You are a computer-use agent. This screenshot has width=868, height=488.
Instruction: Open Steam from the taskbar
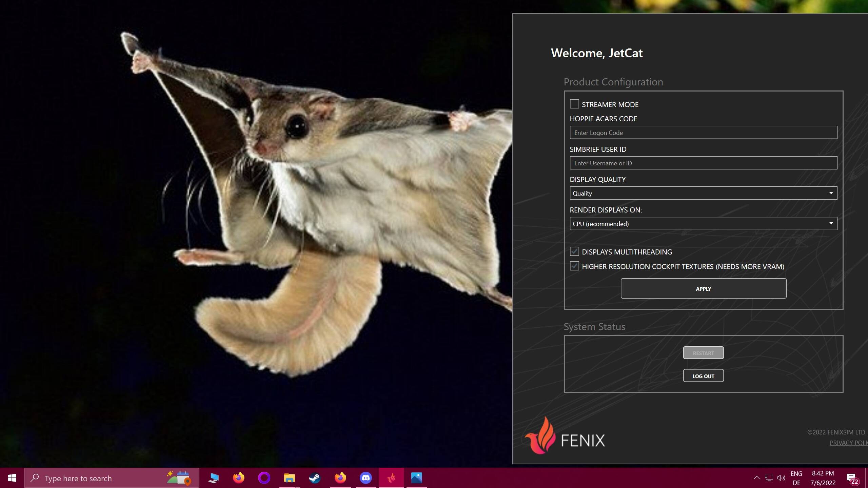coord(315,478)
